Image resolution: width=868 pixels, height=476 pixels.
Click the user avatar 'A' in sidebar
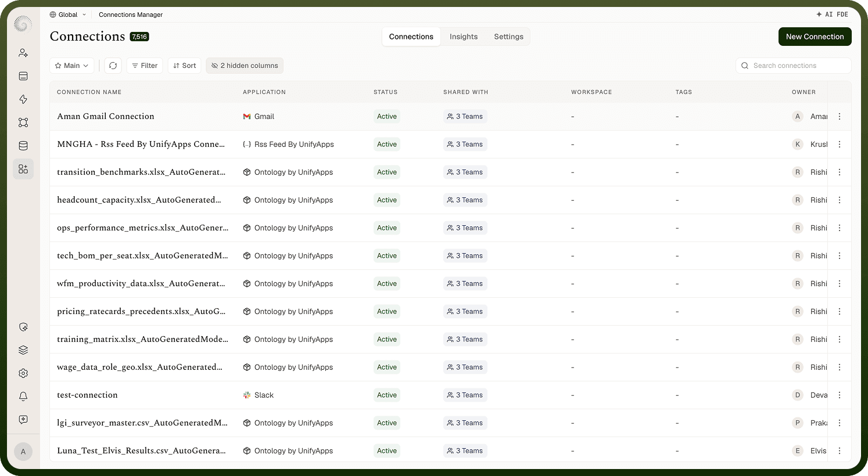(23, 452)
